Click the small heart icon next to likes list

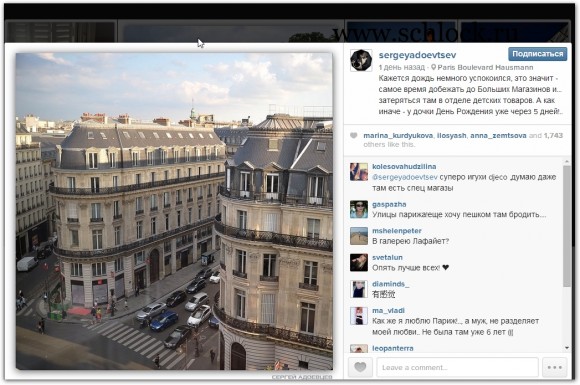pyautogui.click(x=354, y=136)
